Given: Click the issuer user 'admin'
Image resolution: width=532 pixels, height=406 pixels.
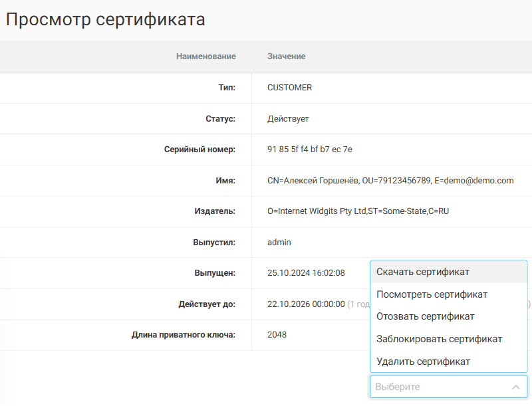Looking at the screenshot, I should pyautogui.click(x=279, y=243).
